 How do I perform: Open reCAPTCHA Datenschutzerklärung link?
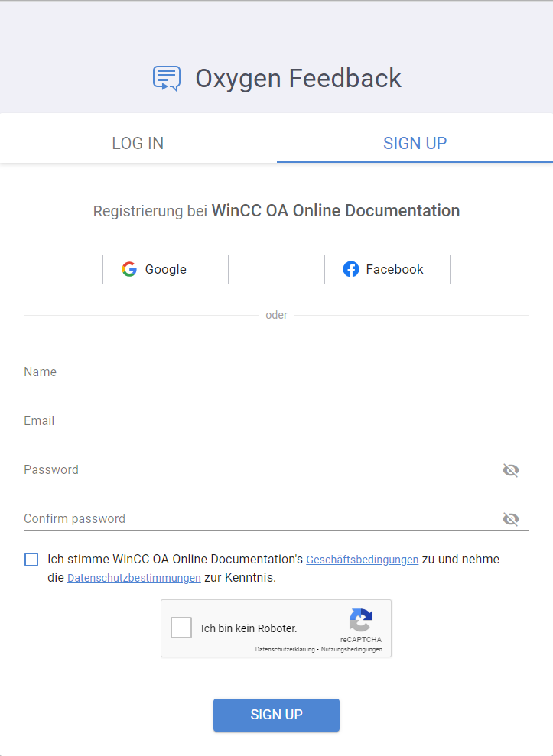285,650
